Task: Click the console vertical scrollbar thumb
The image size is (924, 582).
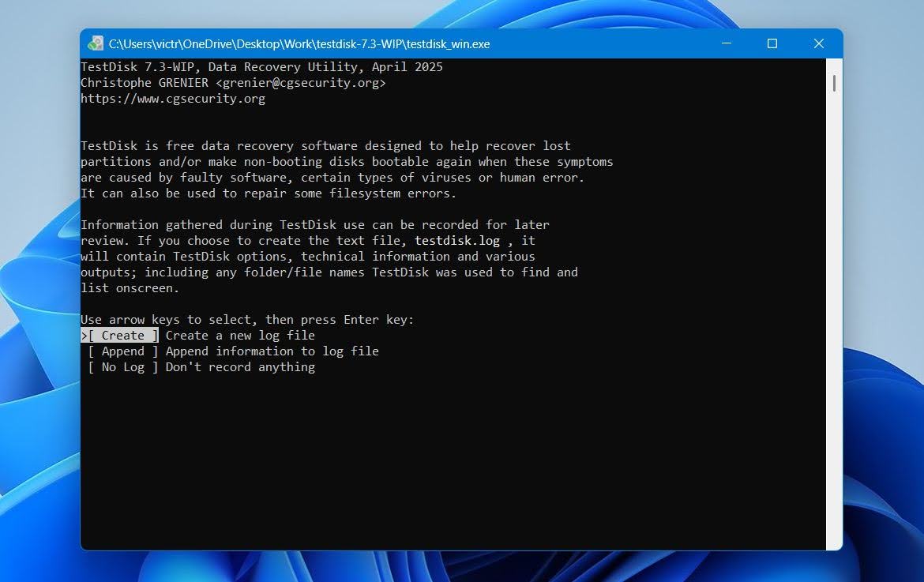Action: click(x=834, y=83)
